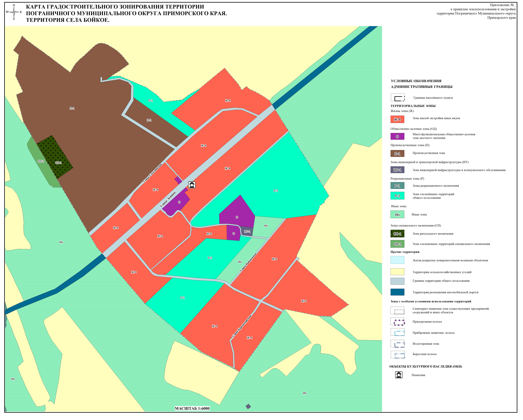Click the bright green Р-2 legend swatch
The image size is (523, 420).
click(x=397, y=196)
